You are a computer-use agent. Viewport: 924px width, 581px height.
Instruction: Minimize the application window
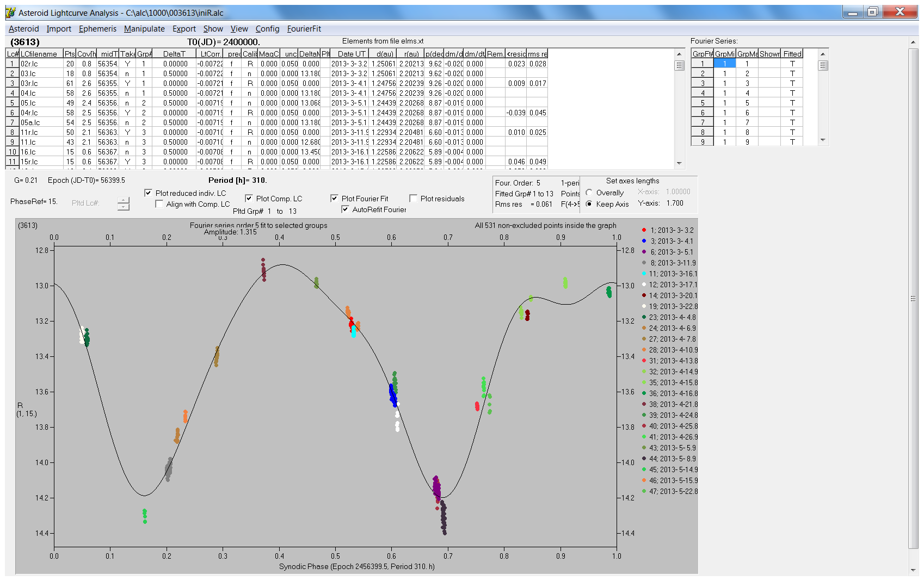[853, 11]
